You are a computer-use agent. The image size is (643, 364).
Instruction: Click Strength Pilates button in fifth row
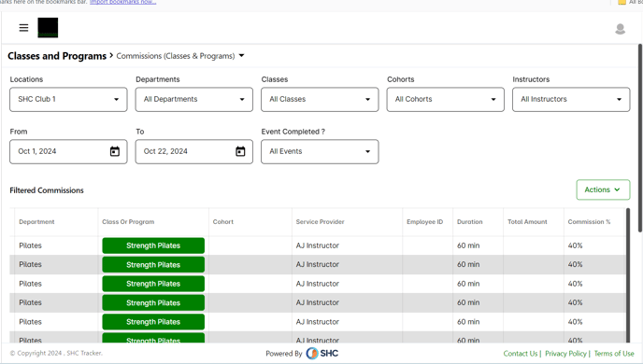153,322
